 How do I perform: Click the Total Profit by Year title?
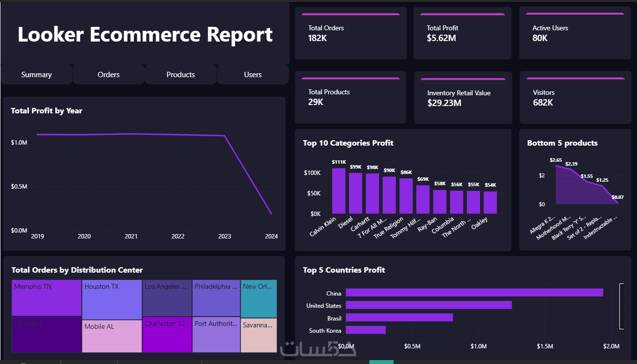click(46, 111)
